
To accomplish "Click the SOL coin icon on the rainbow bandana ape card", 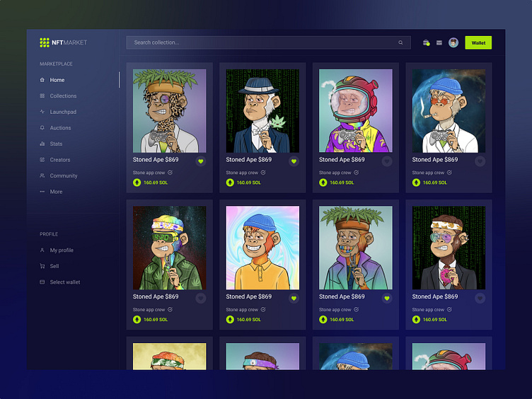I will pos(137,320).
